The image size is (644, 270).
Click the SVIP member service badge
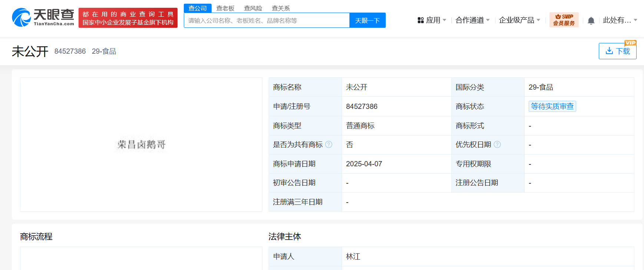pos(564,20)
